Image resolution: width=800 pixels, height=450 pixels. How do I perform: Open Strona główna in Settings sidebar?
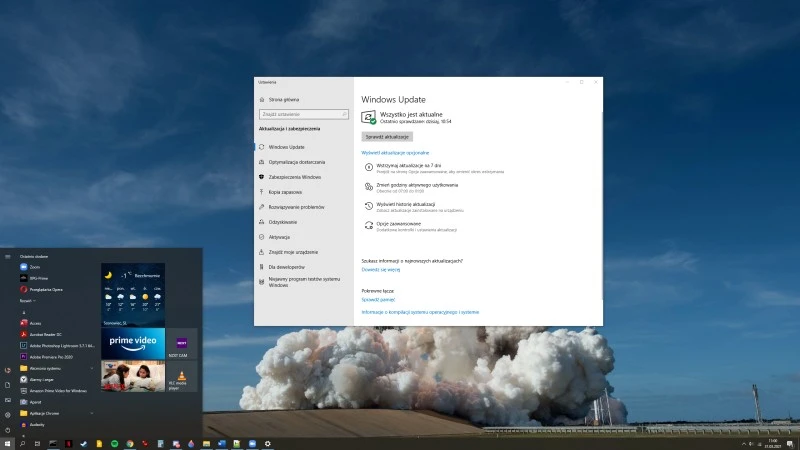[x=279, y=99]
